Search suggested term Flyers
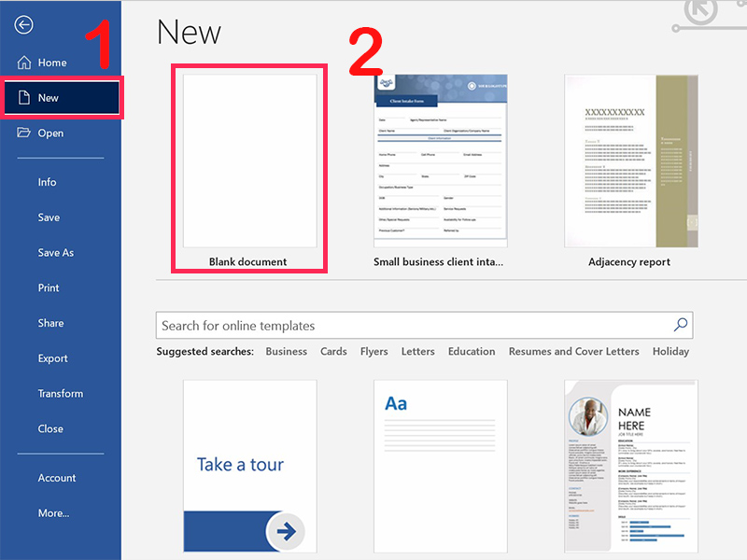The image size is (747, 560). pyautogui.click(x=374, y=352)
